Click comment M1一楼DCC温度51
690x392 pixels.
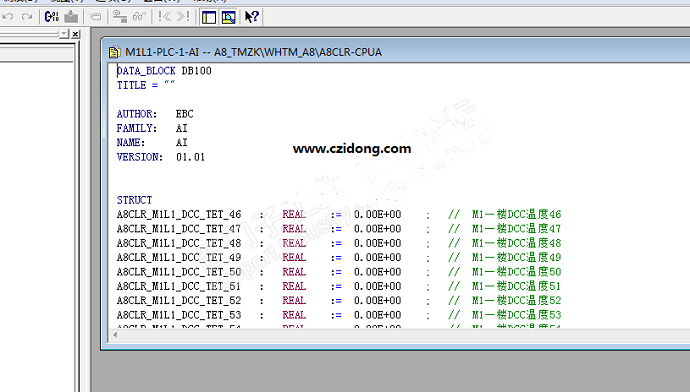coord(517,286)
